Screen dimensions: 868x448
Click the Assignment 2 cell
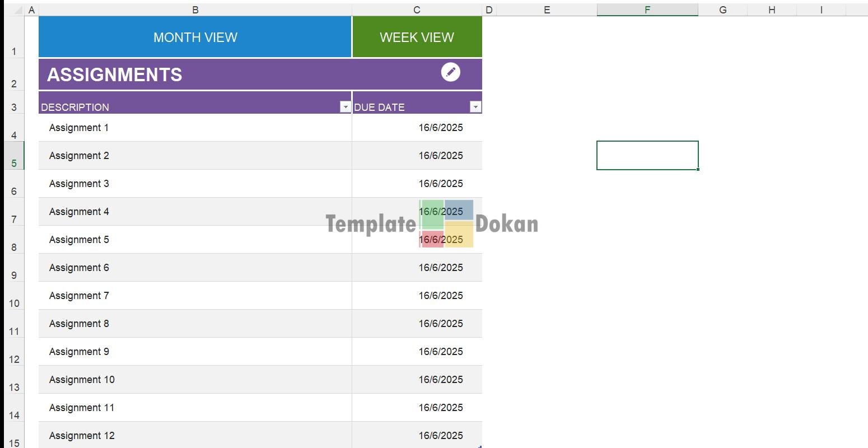coord(195,156)
